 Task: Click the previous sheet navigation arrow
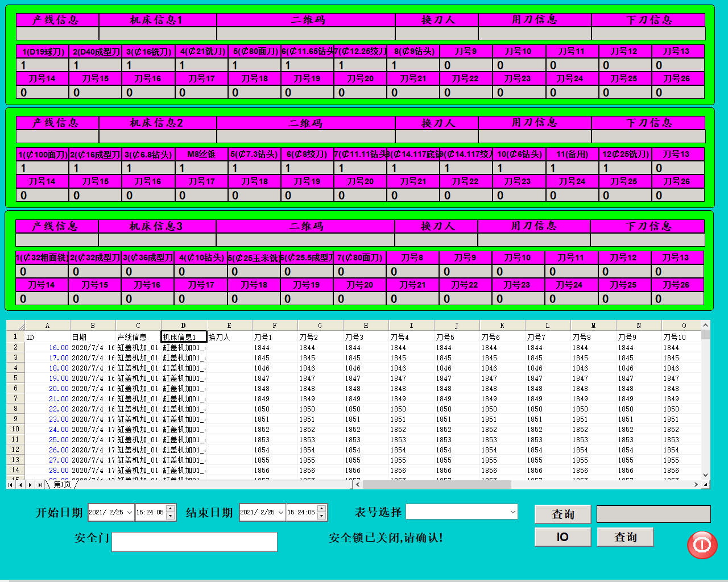pyautogui.click(x=20, y=485)
